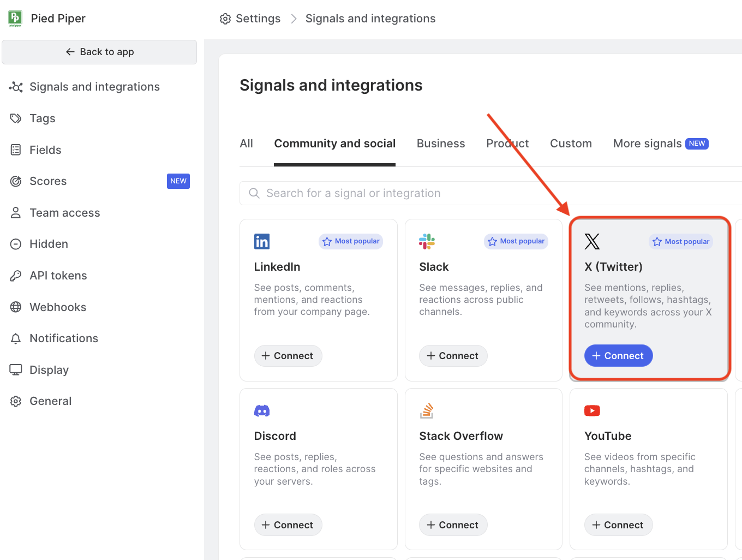This screenshot has width=742, height=560.
Task: Click the X (Twitter) logo icon
Action: pyautogui.click(x=592, y=241)
